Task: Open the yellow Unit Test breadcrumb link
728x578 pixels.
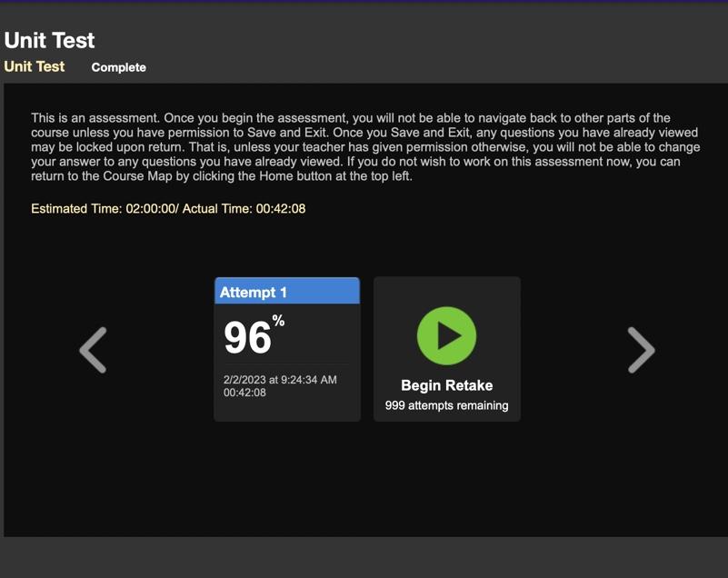Action: point(35,66)
